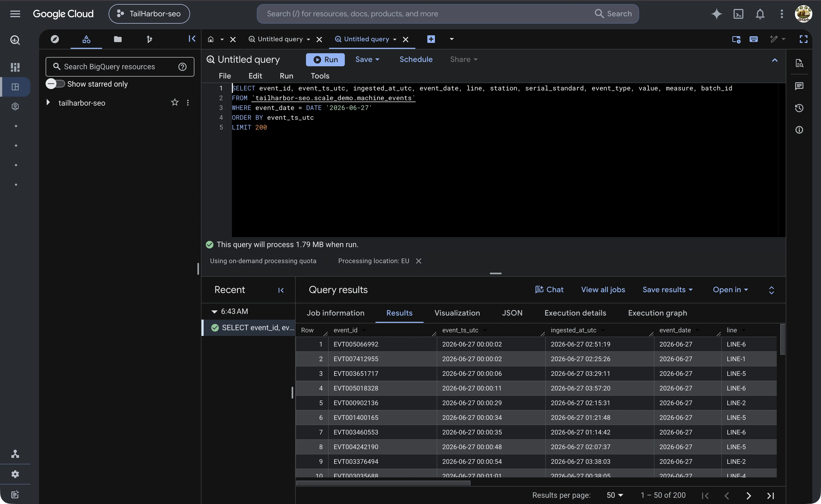821x504 pixels.
Task: Open Edit menu
Action: pyautogui.click(x=255, y=76)
